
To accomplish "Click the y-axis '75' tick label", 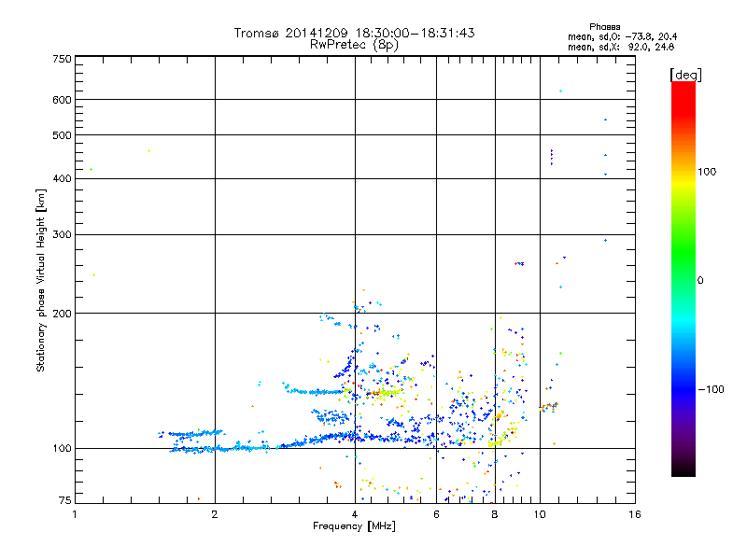I will (65, 500).
